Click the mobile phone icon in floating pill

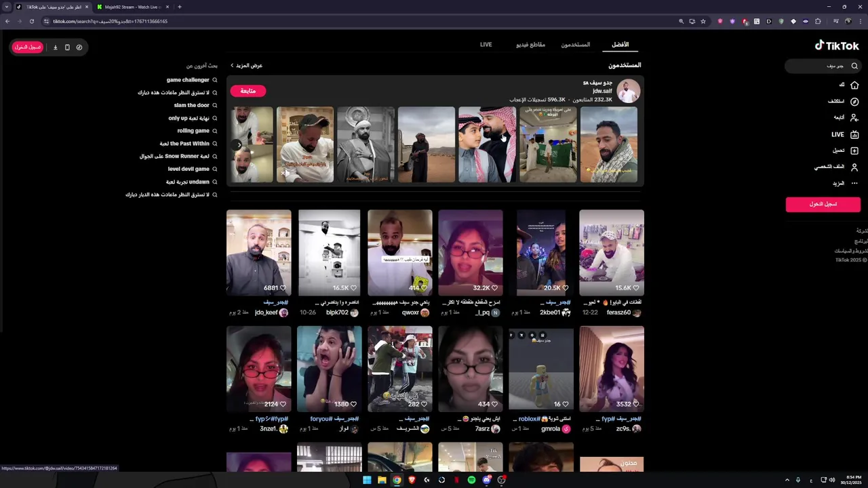[67, 47]
